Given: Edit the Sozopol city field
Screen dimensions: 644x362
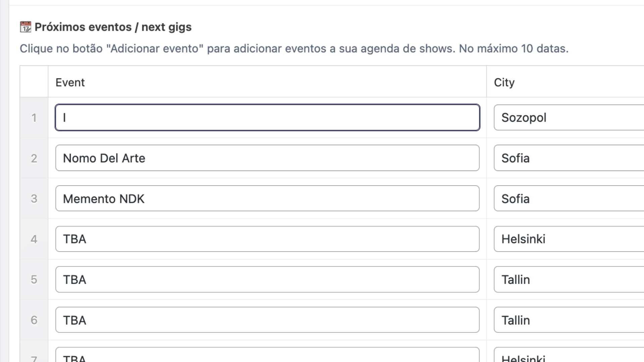Looking at the screenshot, I should pyautogui.click(x=569, y=118).
